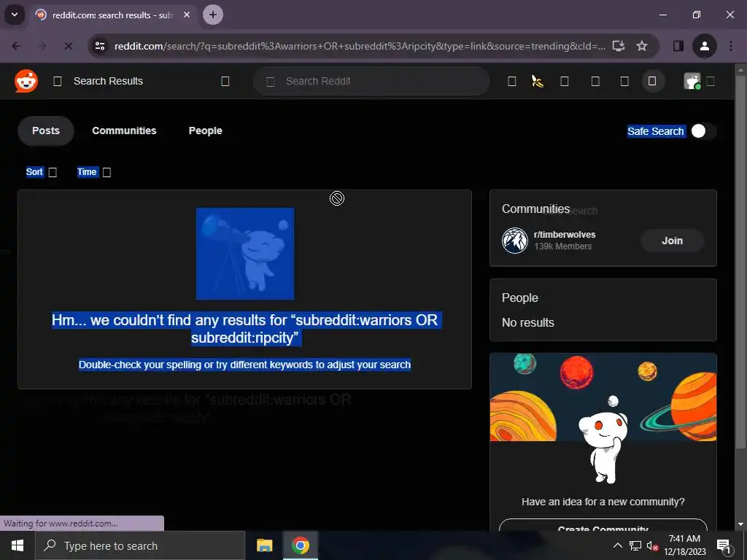Click the scrollbar down arrow
The height and width of the screenshot is (560, 747).
[740, 525]
